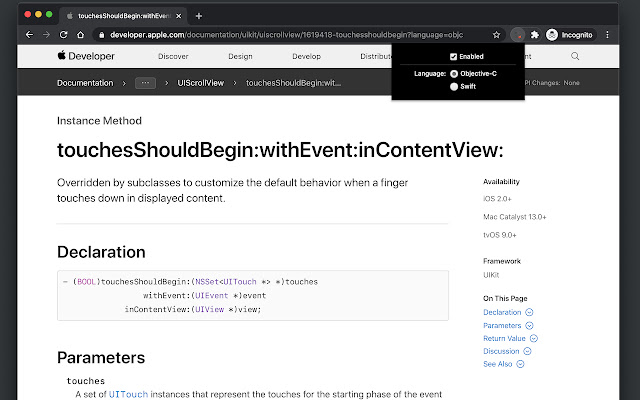Click the 'touches' parameter name
The image size is (640, 400).
point(86,381)
